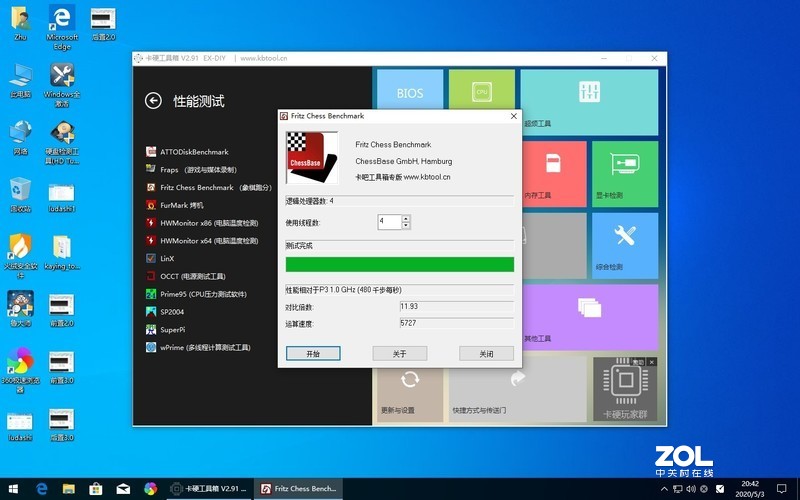The height and width of the screenshot is (500, 800).
Task: Expand the hidden system tray icons chevron
Action: [664, 489]
